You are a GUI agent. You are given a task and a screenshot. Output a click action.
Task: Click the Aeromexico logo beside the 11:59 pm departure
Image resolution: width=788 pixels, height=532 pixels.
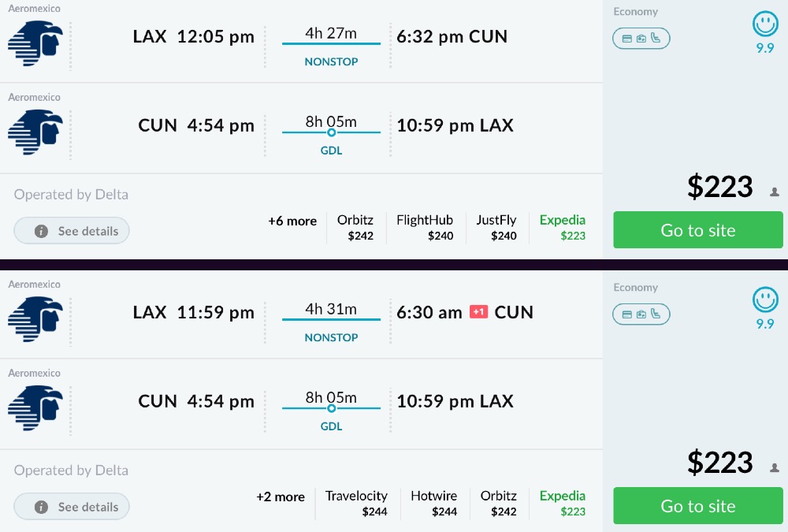[35, 320]
